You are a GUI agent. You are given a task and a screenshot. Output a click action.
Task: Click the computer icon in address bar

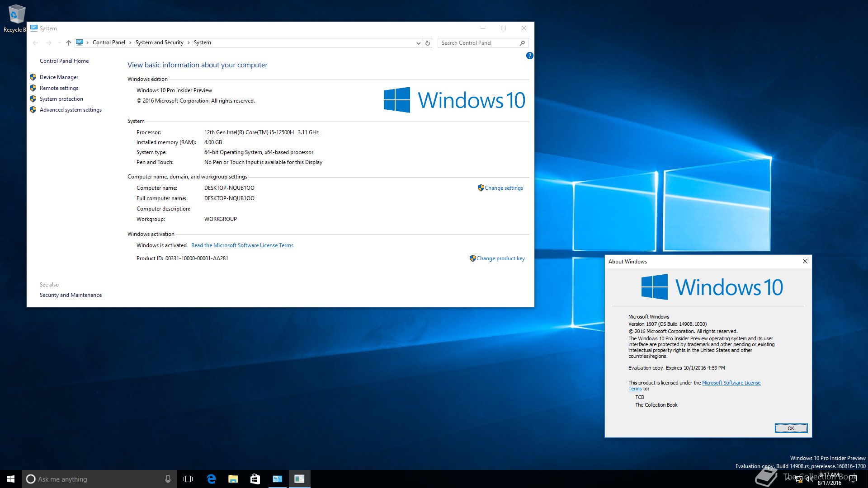[80, 42]
